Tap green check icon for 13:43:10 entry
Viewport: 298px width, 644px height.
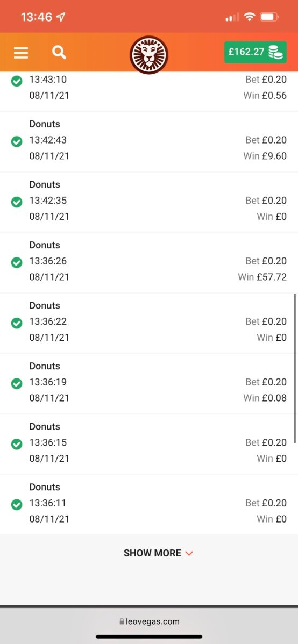[x=17, y=81]
